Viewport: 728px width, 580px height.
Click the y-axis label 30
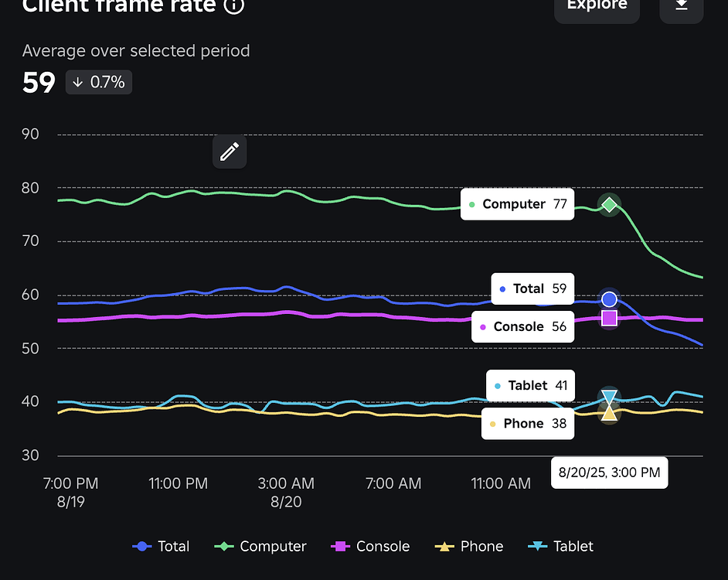coord(30,455)
